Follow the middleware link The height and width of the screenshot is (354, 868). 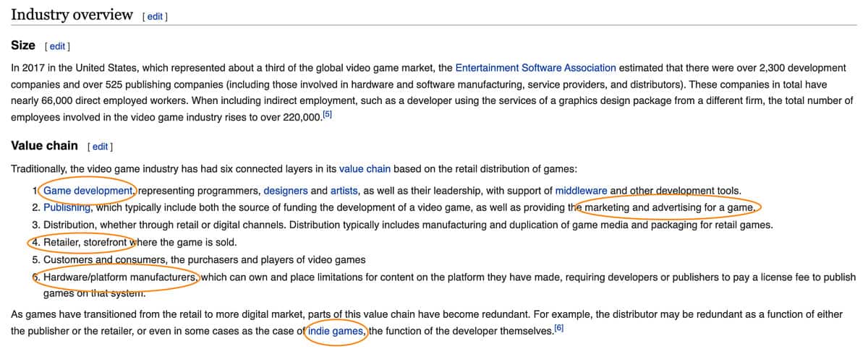pyautogui.click(x=581, y=191)
